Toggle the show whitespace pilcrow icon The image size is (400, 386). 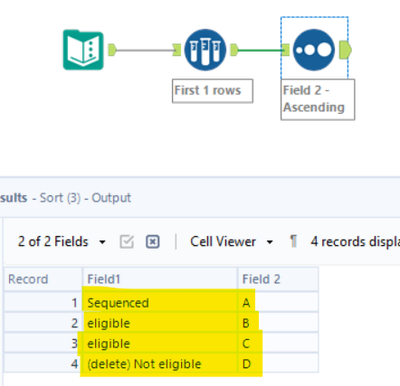pyautogui.click(x=293, y=241)
